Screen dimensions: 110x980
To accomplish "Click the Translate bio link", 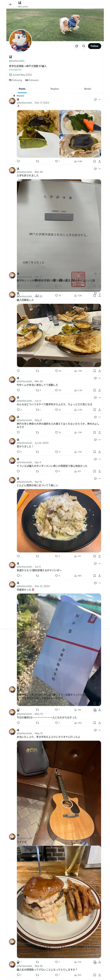I will [15, 70].
